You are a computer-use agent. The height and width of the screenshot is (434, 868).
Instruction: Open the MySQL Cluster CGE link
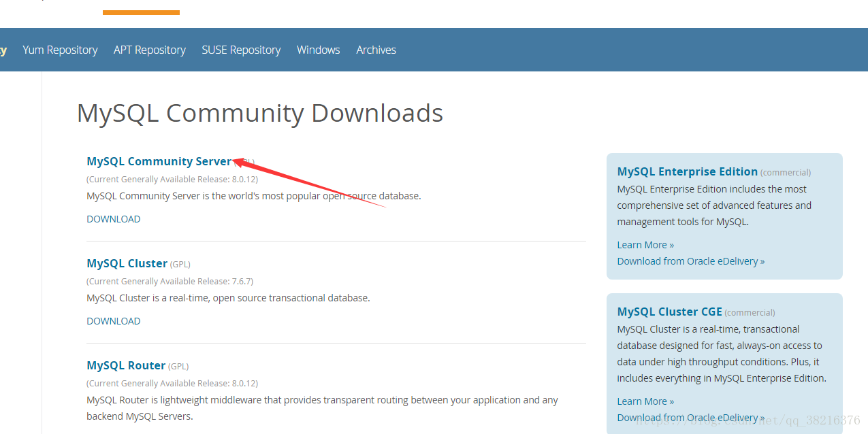tap(669, 312)
